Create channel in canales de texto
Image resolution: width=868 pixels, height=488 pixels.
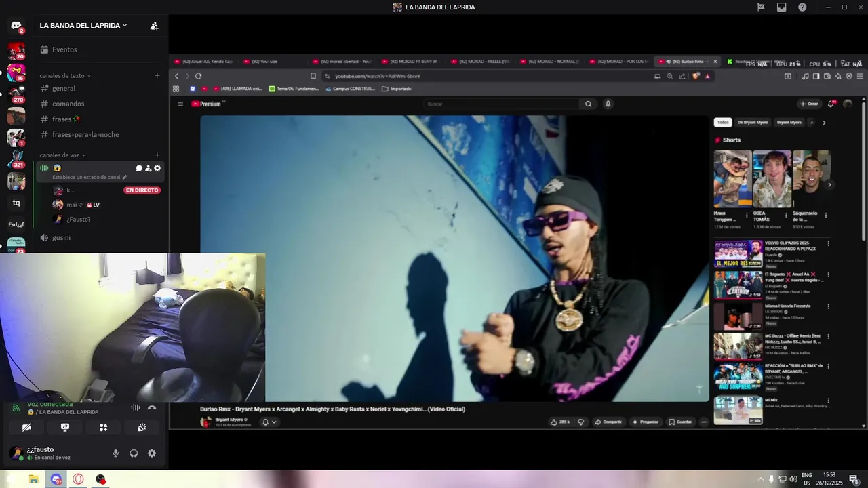point(157,76)
